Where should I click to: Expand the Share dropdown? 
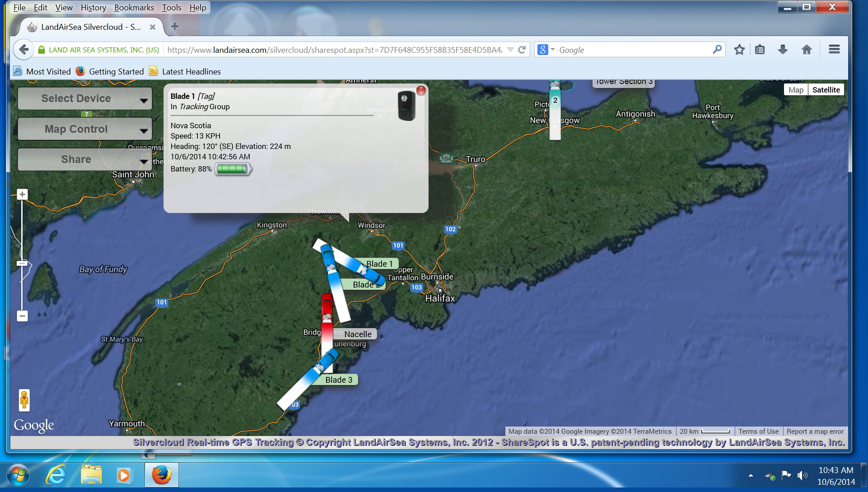click(x=85, y=159)
